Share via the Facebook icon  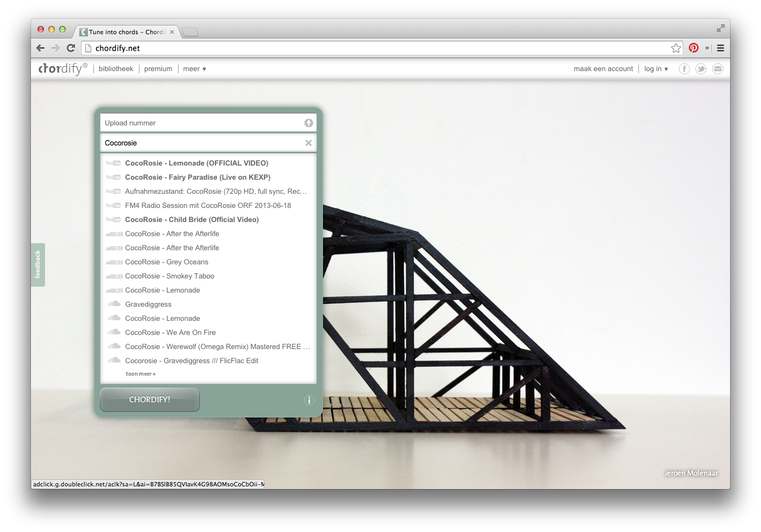click(x=684, y=69)
